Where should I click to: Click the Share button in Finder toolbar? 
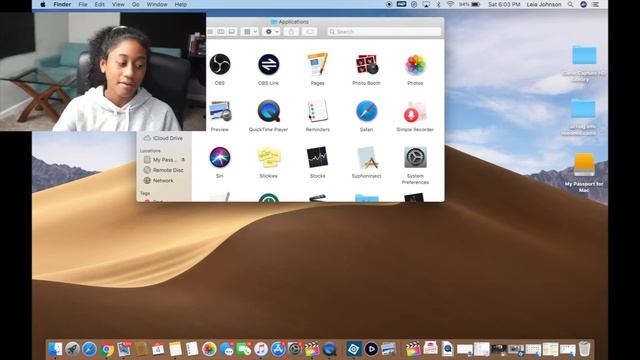(291, 31)
